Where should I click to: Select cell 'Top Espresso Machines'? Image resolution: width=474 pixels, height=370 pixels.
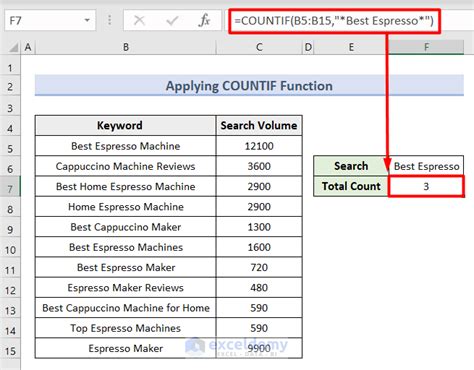coord(125,328)
